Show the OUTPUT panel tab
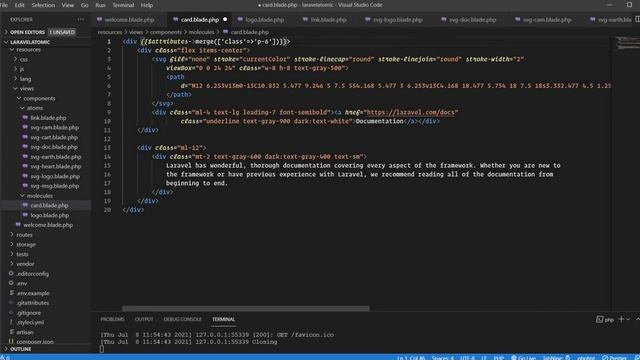Viewport: 640px width, 360px height. pyautogui.click(x=144, y=319)
